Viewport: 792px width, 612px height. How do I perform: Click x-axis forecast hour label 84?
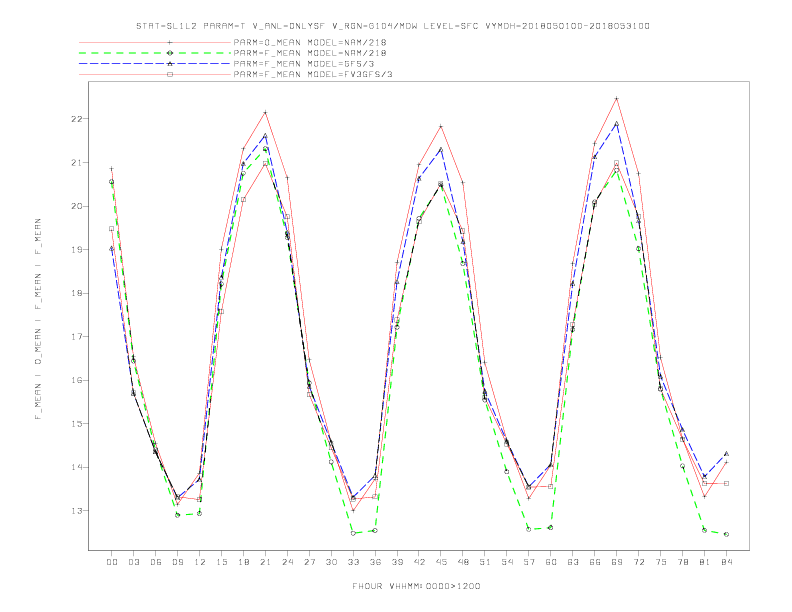(726, 562)
